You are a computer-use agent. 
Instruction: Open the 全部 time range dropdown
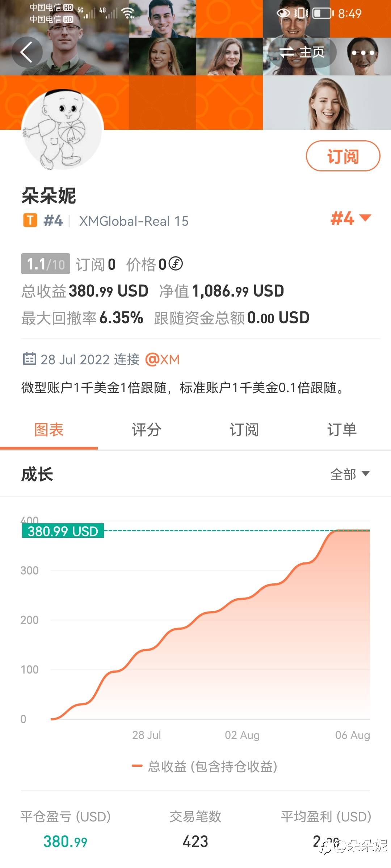(350, 474)
